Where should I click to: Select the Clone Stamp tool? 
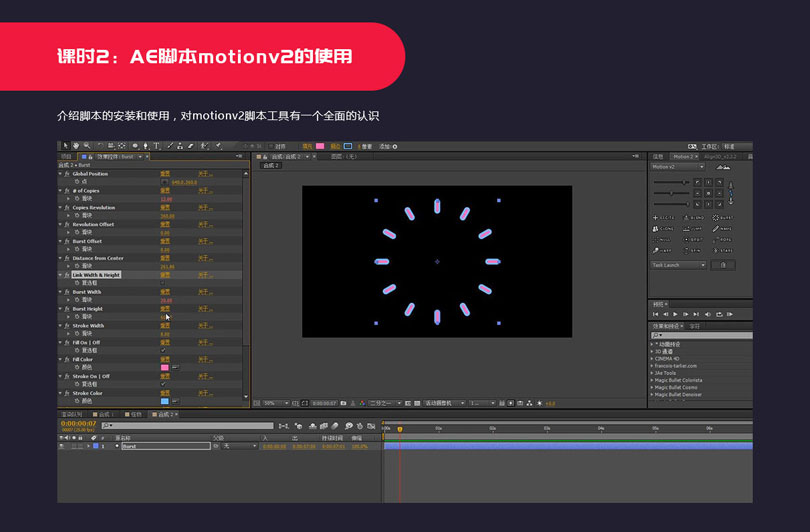tap(180, 146)
